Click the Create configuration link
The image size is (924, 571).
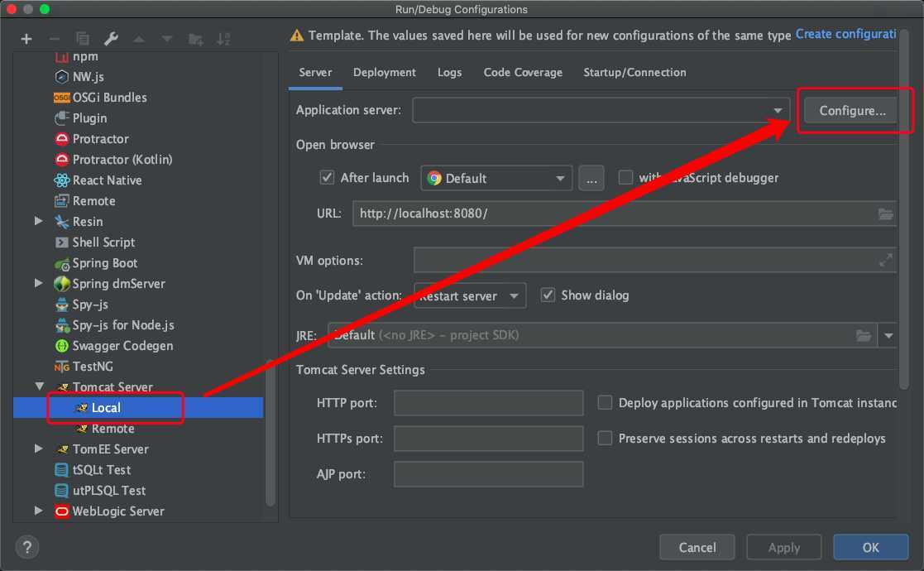click(x=845, y=35)
